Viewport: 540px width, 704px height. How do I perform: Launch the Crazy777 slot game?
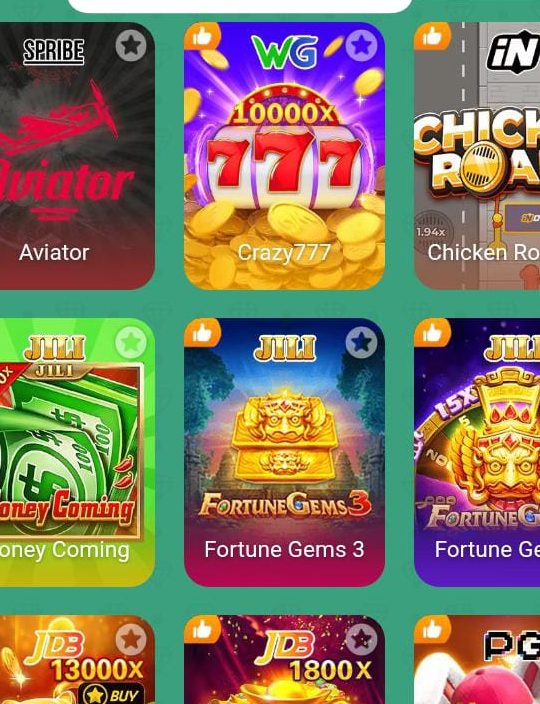[x=284, y=156]
